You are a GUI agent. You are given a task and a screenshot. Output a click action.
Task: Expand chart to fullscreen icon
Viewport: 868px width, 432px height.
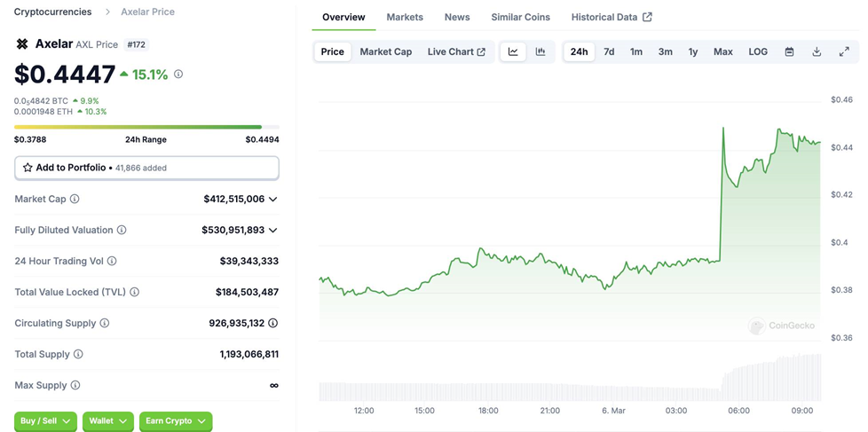pyautogui.click(x=844, y=51)
